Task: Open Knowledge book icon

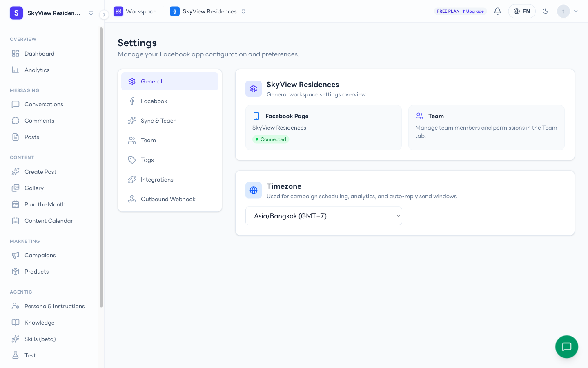Action: tap(16, 323)
